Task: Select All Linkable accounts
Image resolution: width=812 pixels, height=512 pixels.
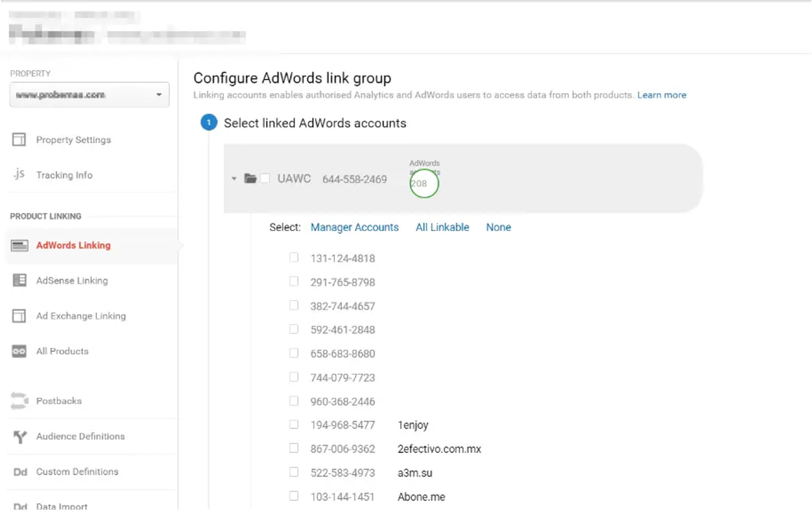Action: click(x=442, y=227)
